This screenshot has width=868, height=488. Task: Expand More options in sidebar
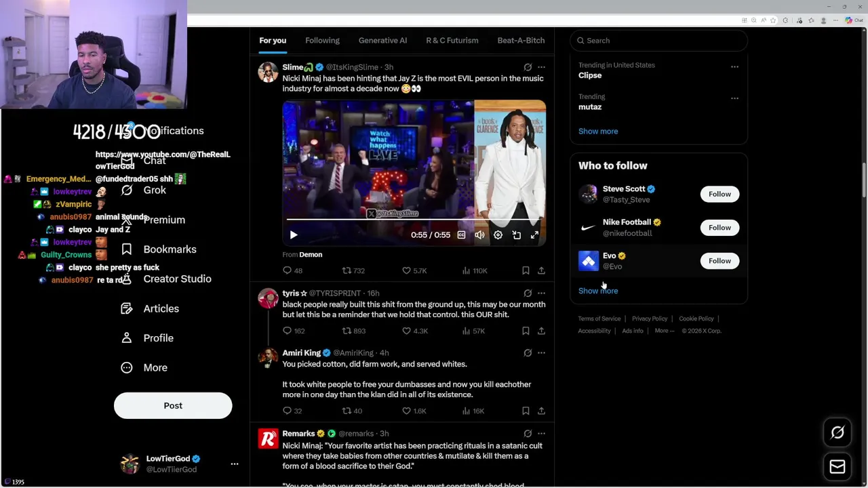pyautogui.click(x=144, y=367)
